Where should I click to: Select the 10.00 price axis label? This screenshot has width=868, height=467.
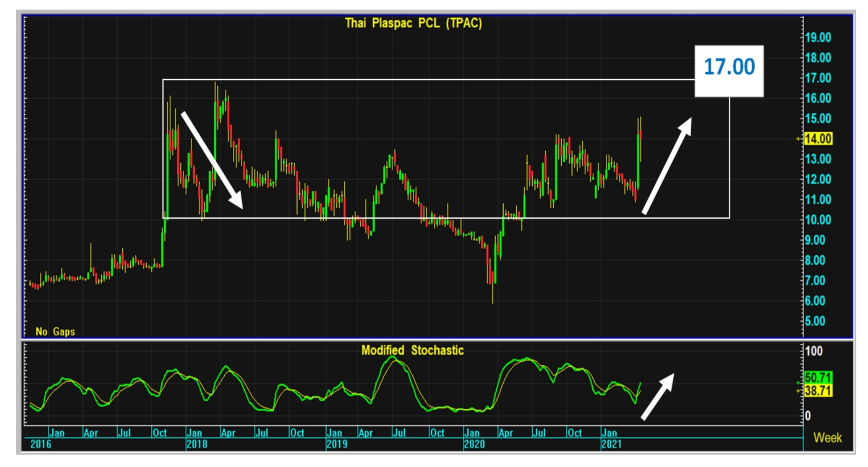pos(818,220)
